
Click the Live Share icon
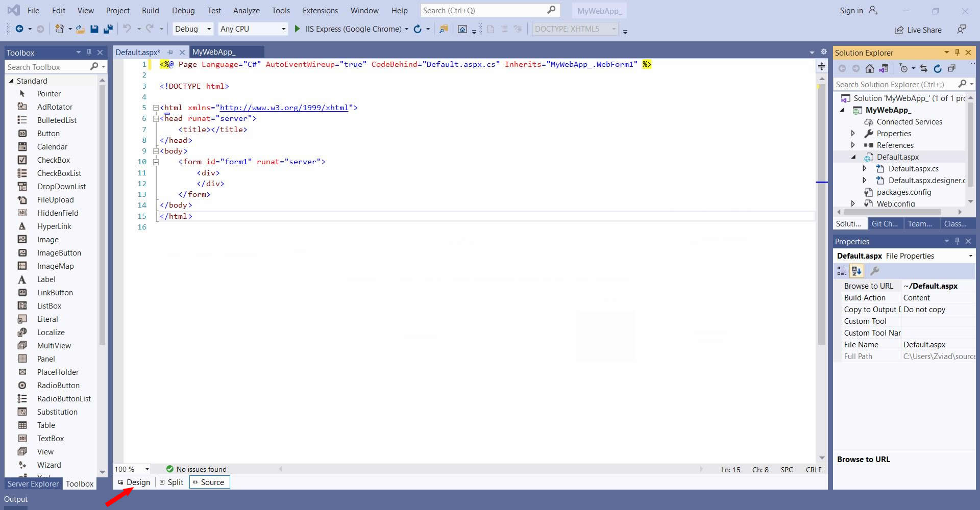click(899, 30)
